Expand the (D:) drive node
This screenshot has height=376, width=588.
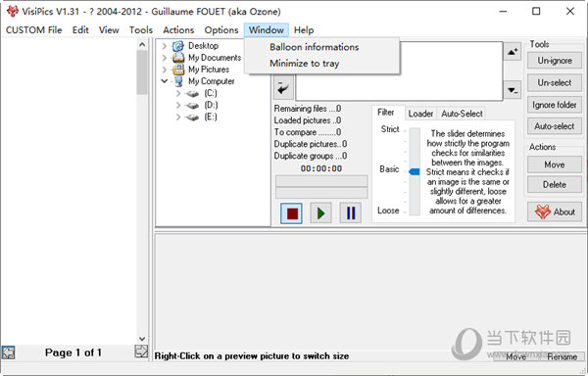pos(178,105)
